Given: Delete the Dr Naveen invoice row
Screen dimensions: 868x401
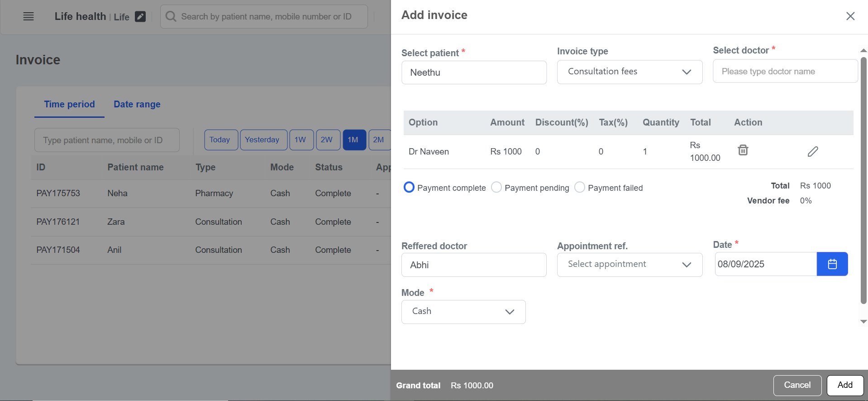Looking at the screenshot, I should 743,150.
